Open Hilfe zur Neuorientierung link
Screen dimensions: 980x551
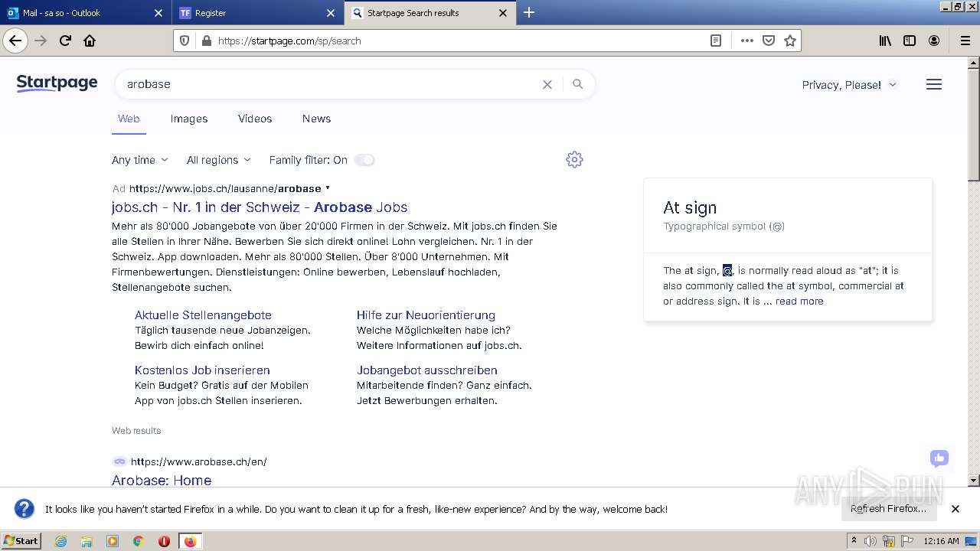[x=426, y=315]
